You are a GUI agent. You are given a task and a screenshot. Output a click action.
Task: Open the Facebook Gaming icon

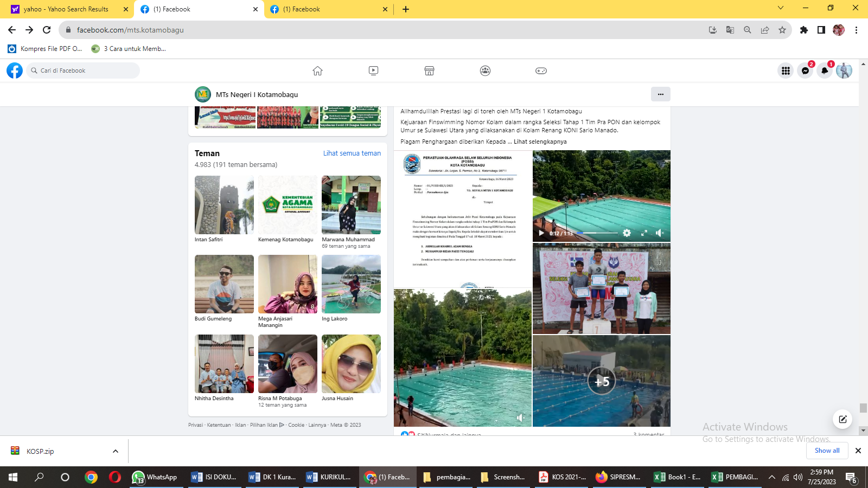pyautogui.click(x=541, y=70)
